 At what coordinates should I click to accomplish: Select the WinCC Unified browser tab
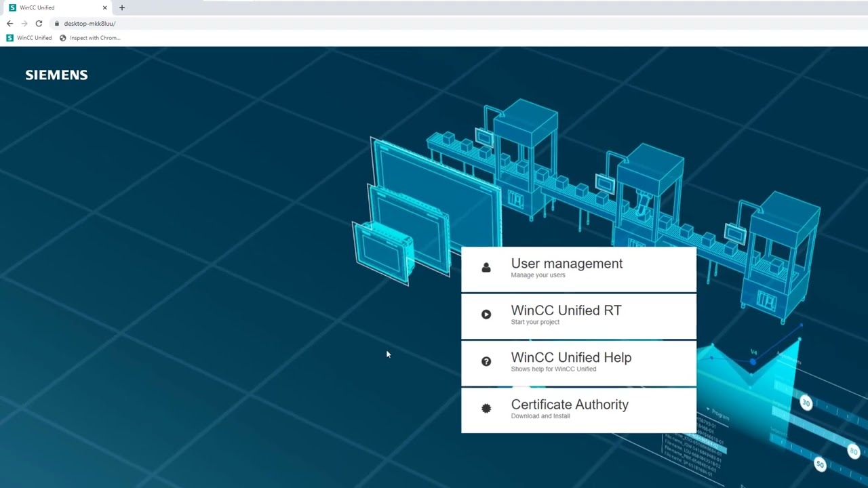[58, 7]
